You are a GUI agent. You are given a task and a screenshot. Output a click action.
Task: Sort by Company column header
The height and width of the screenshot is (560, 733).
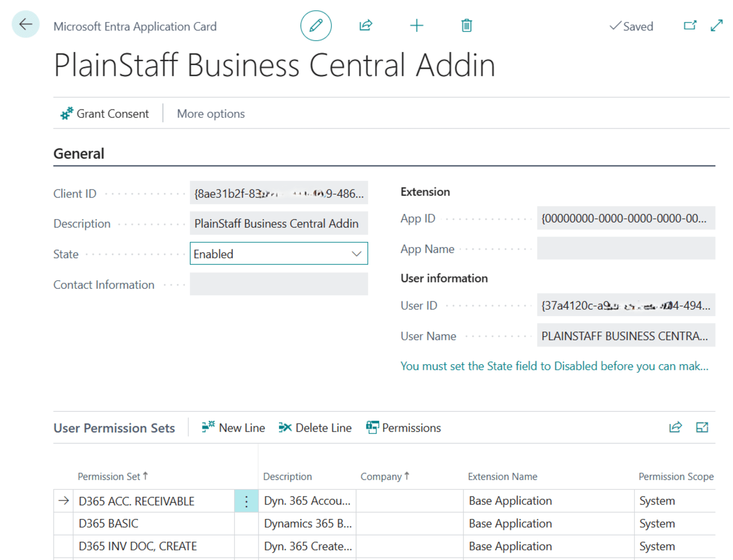[385, 476]
